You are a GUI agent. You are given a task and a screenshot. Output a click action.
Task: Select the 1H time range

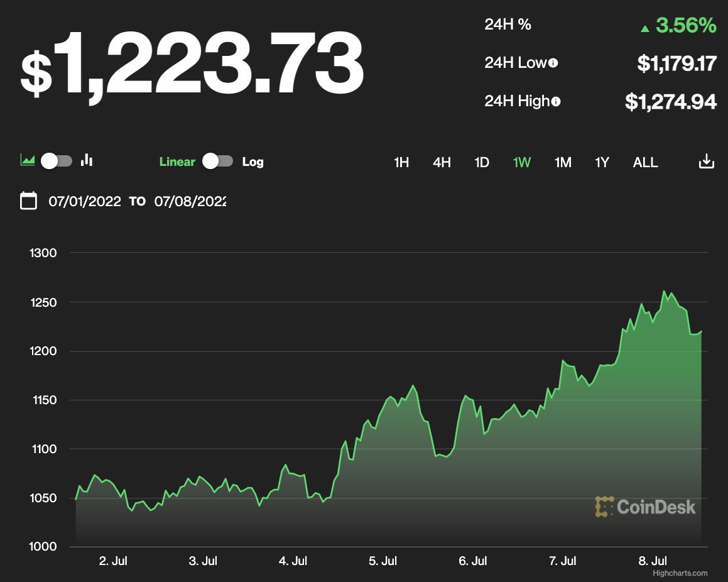click(x=401, y=162)
